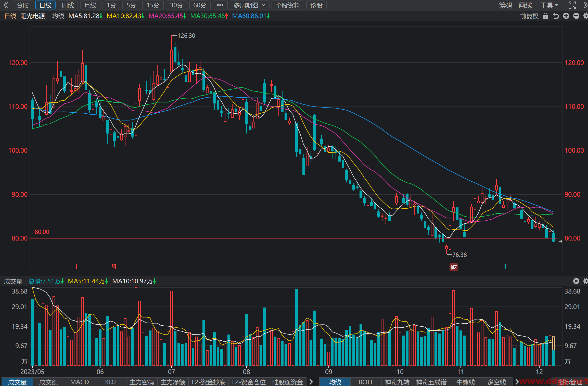Select 60分 period

[x=200, y=5]
